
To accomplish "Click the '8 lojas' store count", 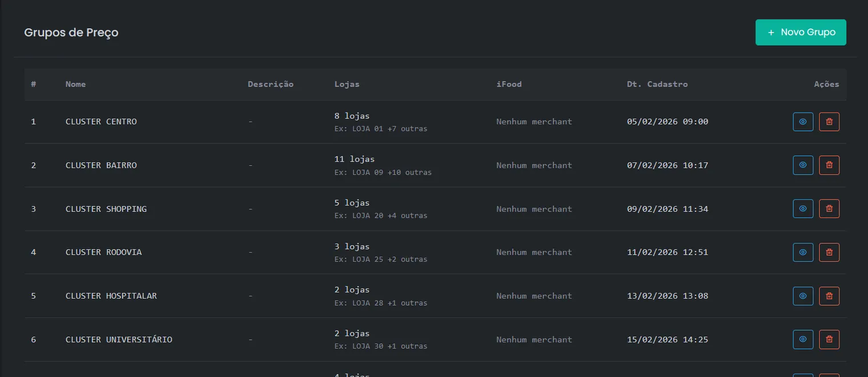I will (x=352, y=116).
